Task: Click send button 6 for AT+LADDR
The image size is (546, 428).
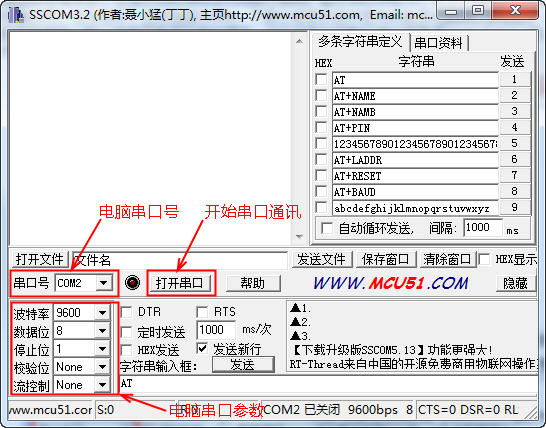Action: click(515, 159)
